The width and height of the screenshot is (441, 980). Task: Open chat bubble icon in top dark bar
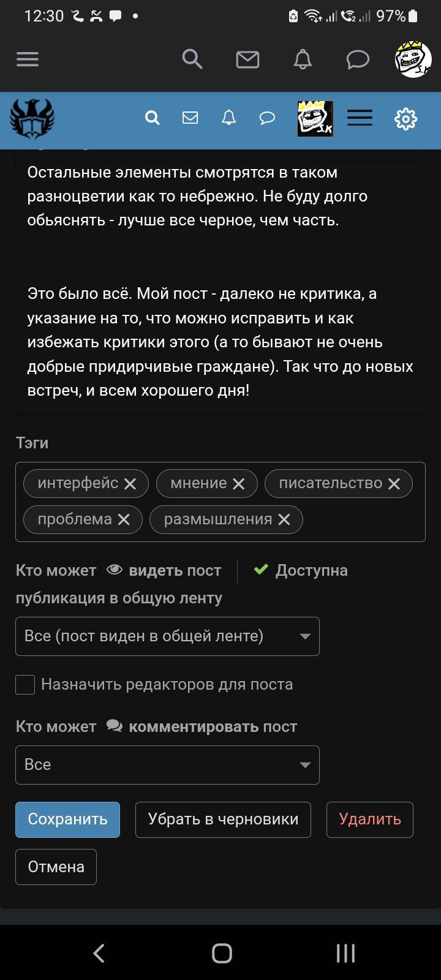pyautogui.click(x=358, y=59)
